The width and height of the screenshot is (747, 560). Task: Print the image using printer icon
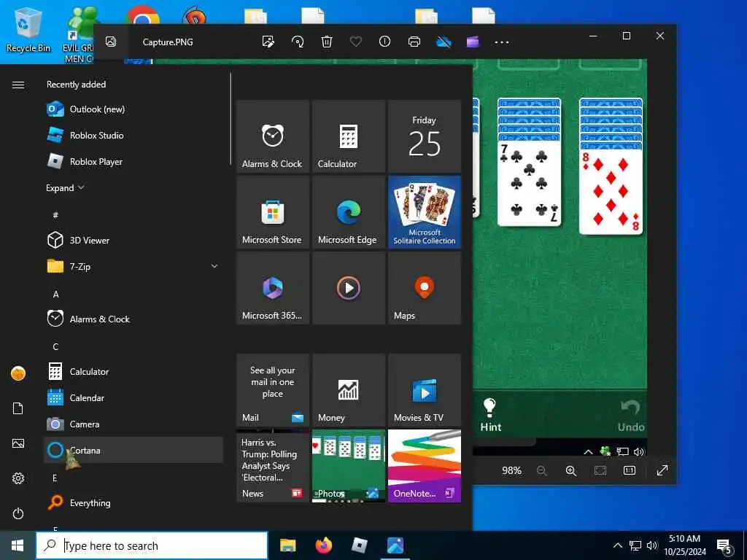[414, 42]
